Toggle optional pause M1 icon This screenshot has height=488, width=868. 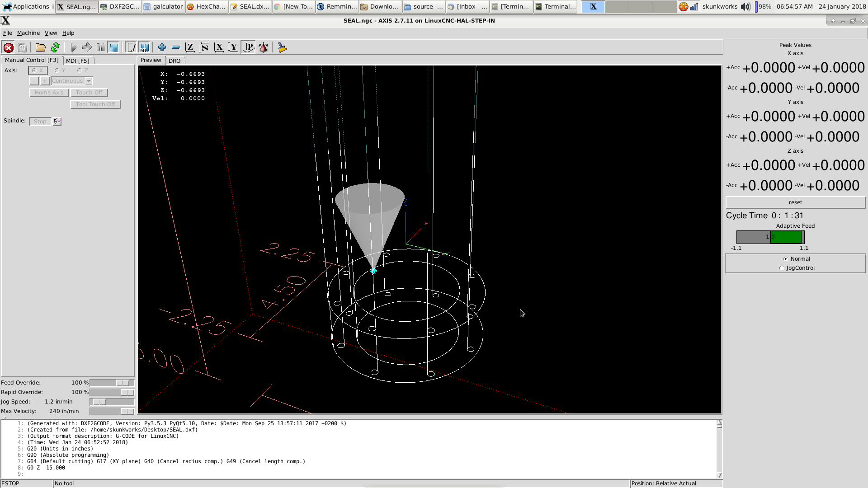coord(145,47)
